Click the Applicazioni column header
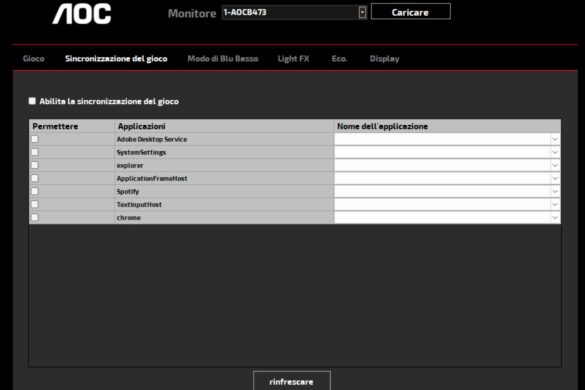 point(224,126)
